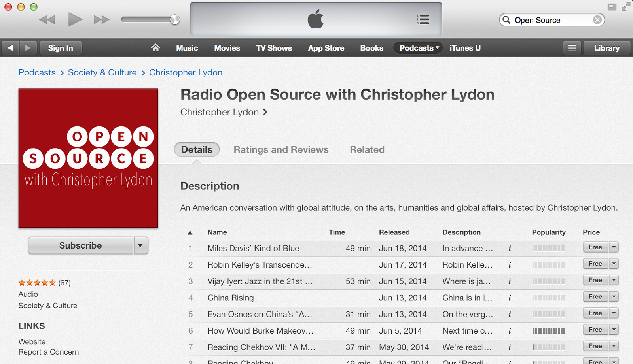Click the Sign In button
The image size is (633, 364).
click(x=61, y=48)
